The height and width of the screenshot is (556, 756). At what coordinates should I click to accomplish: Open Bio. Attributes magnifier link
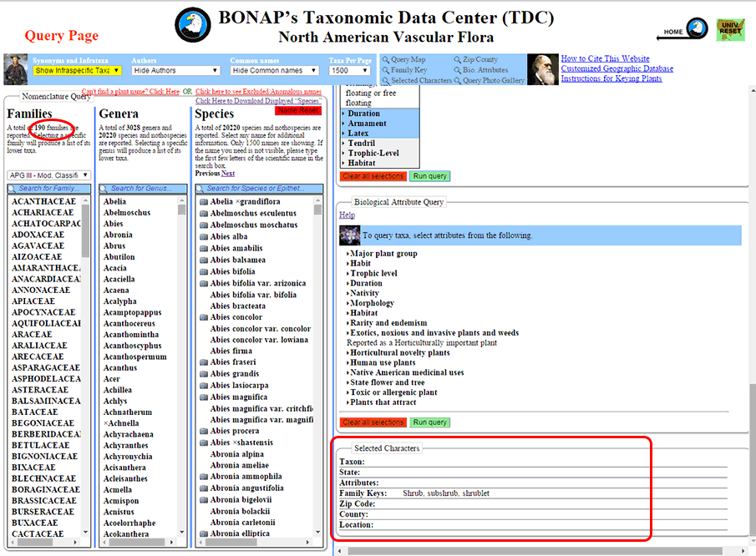coord(480,70)
